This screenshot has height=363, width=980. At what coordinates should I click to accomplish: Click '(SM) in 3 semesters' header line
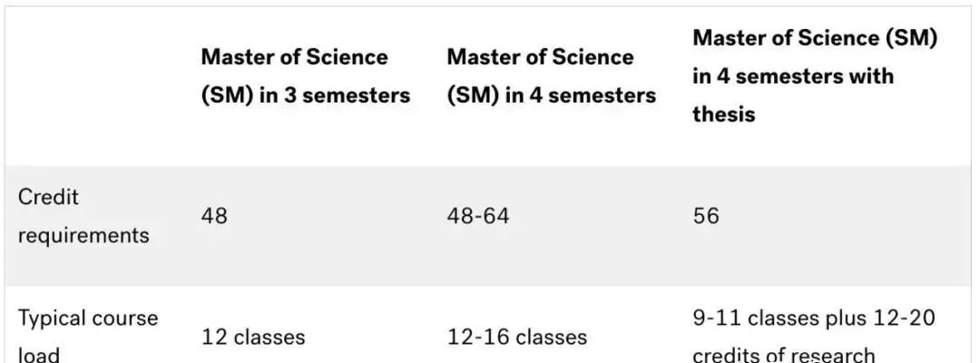click(x=306, y=95)
